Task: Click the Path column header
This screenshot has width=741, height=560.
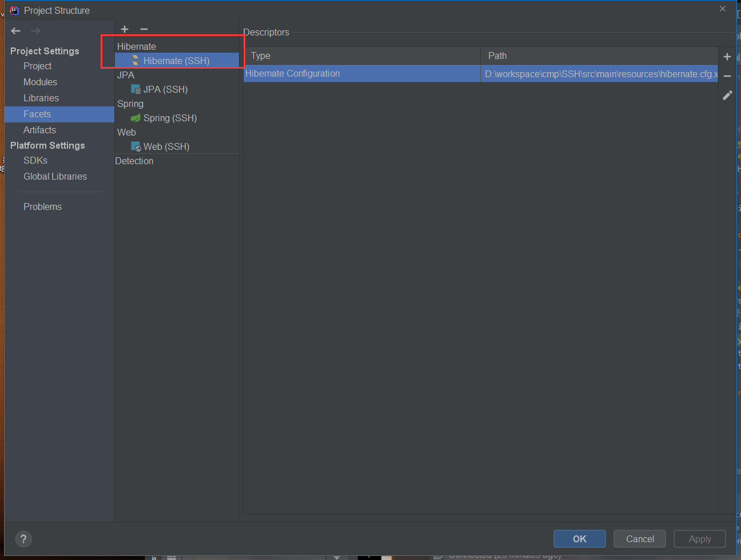Action: pos(599,55)
